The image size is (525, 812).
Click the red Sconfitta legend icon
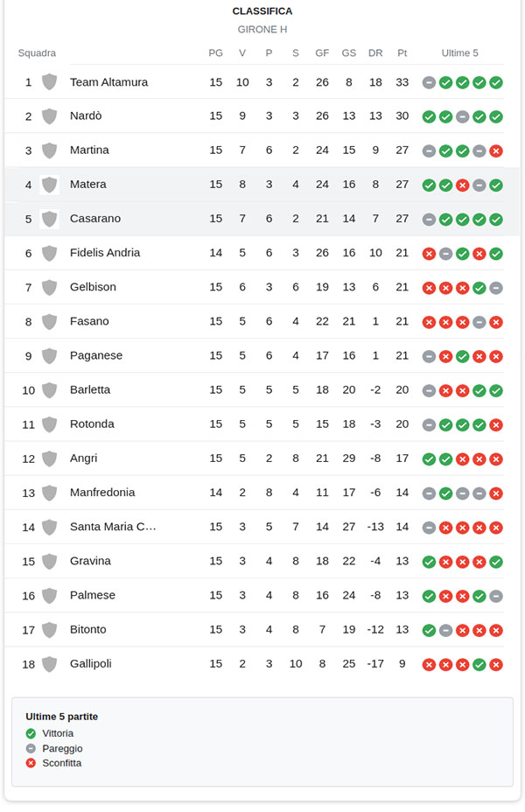(31, 763)
